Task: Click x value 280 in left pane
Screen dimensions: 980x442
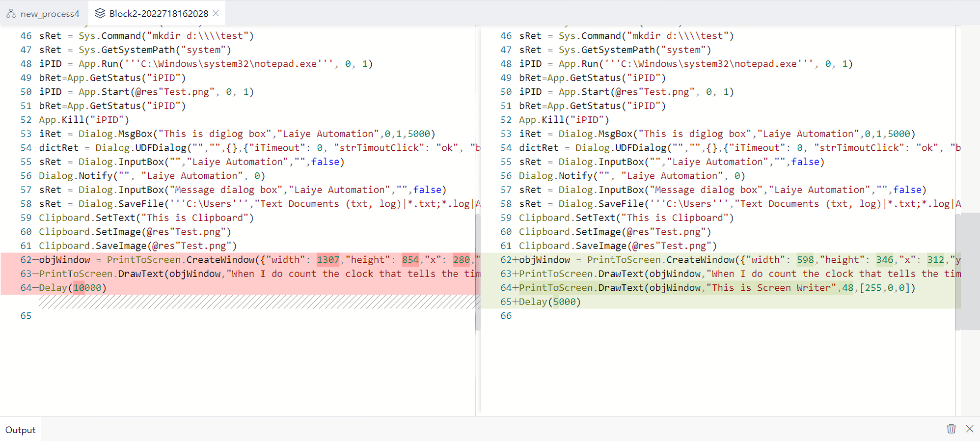Action: coord(461,260)
